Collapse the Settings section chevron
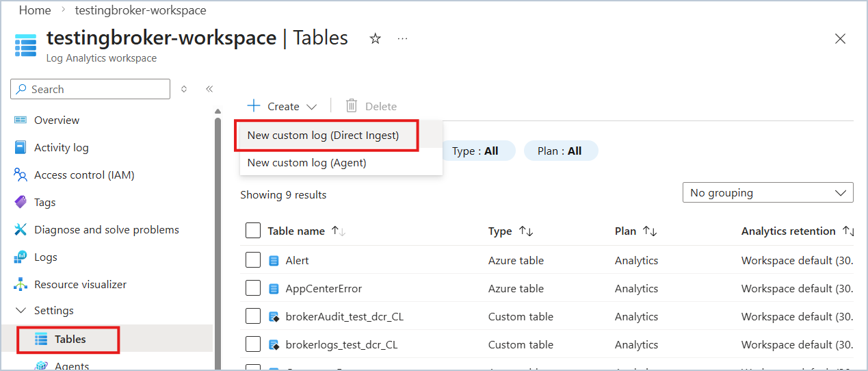 pos(21,311)
